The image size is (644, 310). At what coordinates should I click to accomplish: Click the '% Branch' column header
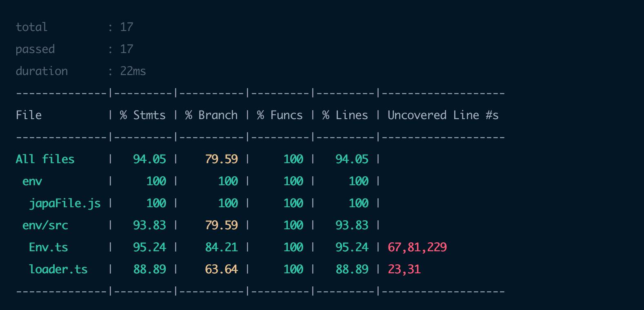tap(211, 115)
